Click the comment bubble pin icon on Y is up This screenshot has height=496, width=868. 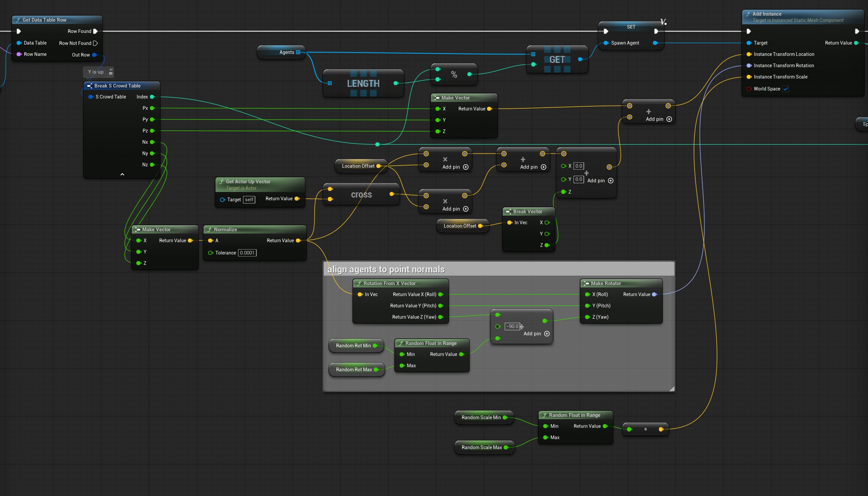tap(111, 72)
